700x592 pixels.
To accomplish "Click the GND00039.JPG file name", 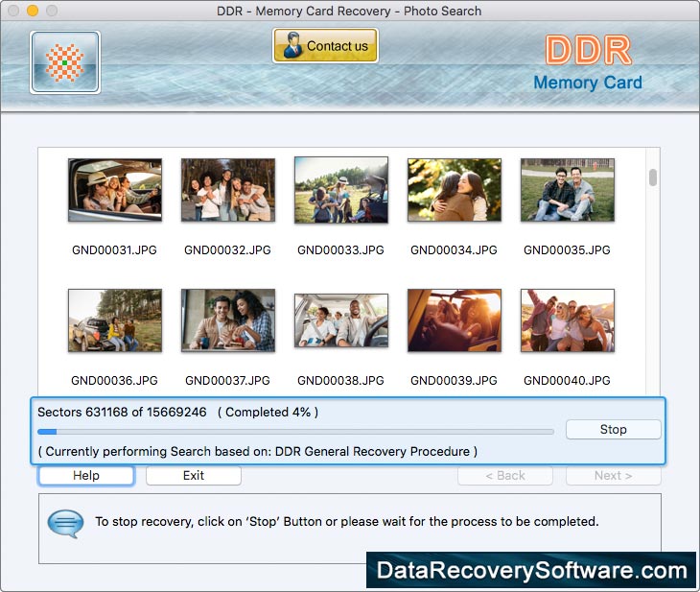I will pyautogui.click(x=454, y=380).
